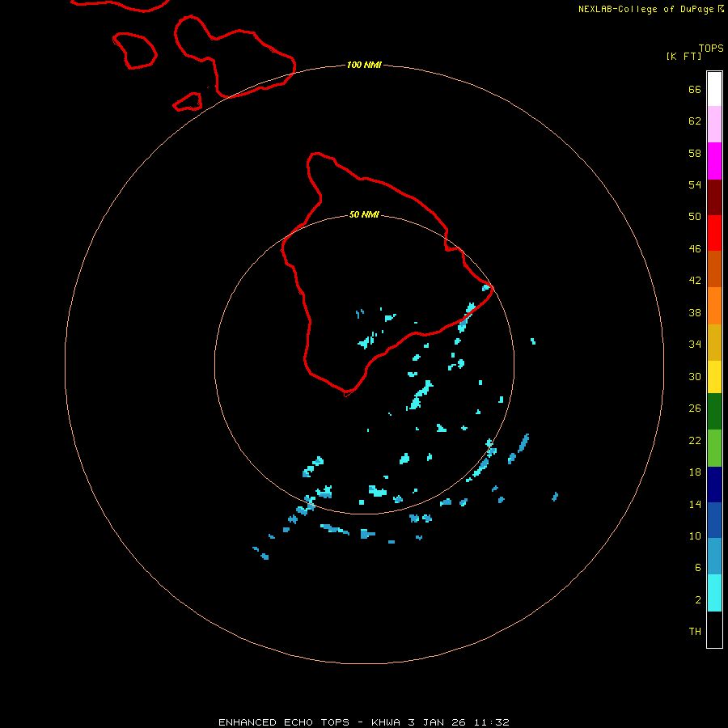This screenshot has width=728, height=728.
Task: Click the white swatch atop the tops legend
Action: 714,89
